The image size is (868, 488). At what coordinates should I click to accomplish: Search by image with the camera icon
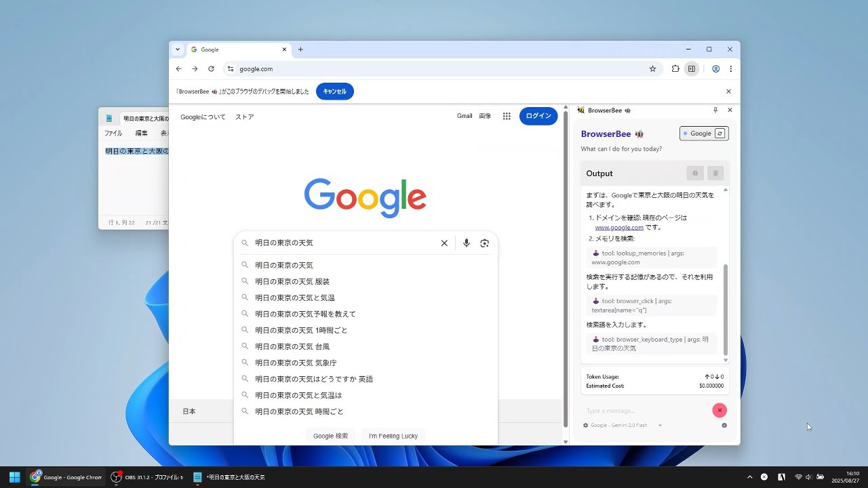pos(484,243)
